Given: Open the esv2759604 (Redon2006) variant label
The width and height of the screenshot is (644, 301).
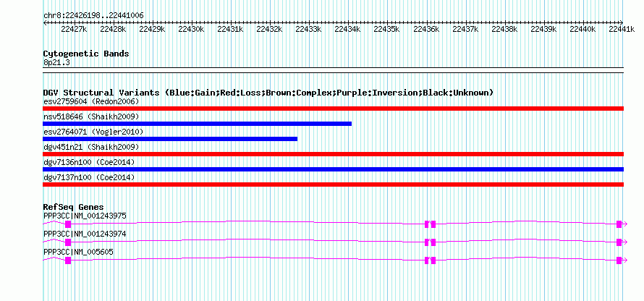Looking at the screenshot, I should tap(91, 101).
